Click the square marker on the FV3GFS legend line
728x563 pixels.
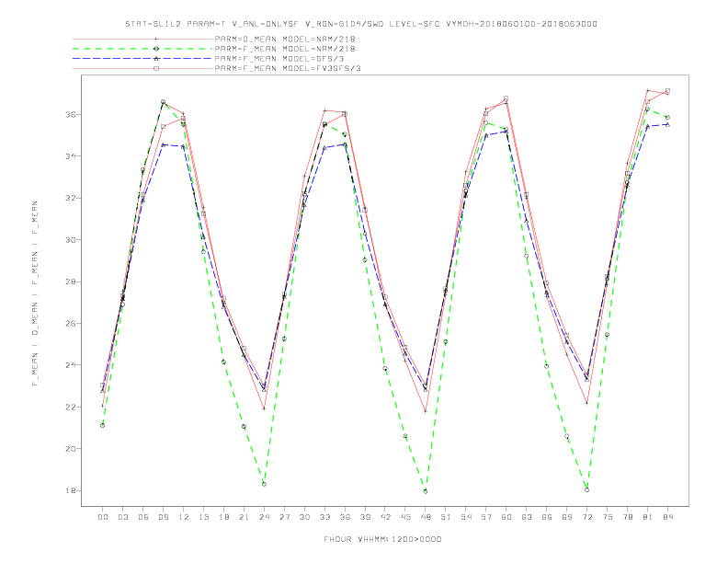point(156,68)
